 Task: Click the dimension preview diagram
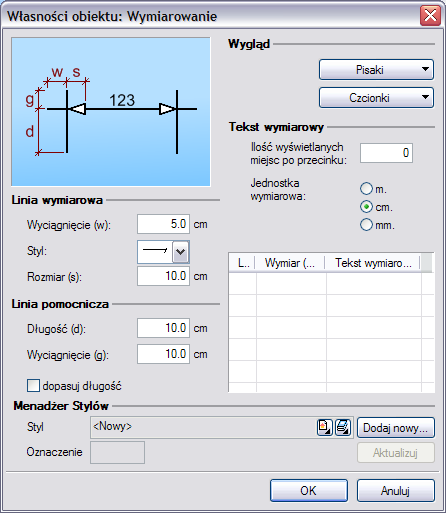tap(111, 112)
